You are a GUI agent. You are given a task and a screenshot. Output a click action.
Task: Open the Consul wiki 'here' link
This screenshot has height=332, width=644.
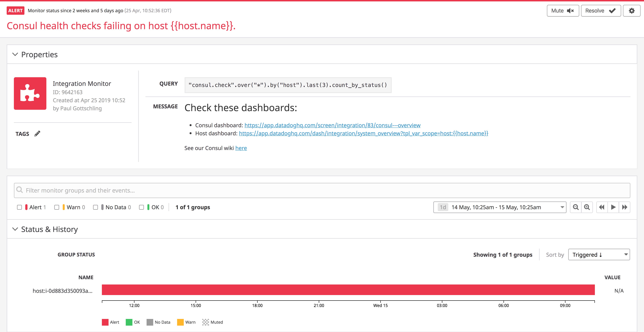tap(241, 148)
